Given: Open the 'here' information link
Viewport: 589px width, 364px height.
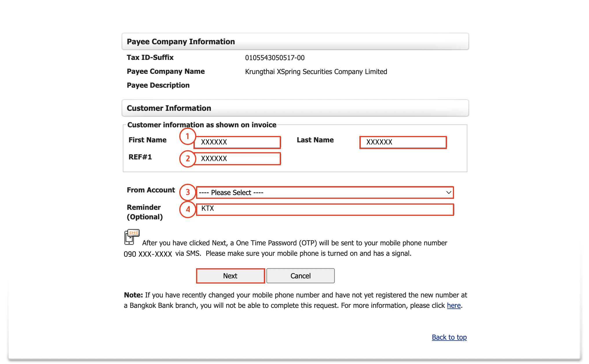Looking at the screenshot, I should click(453, 306).
